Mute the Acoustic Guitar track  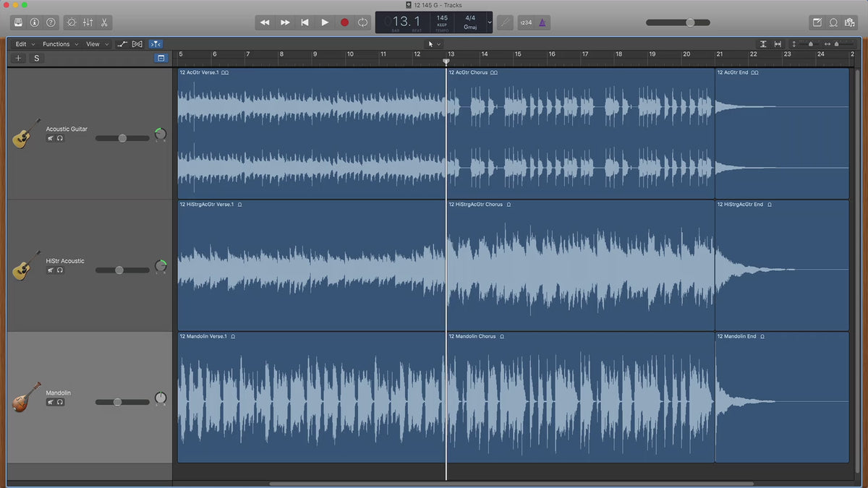point(51,138)
